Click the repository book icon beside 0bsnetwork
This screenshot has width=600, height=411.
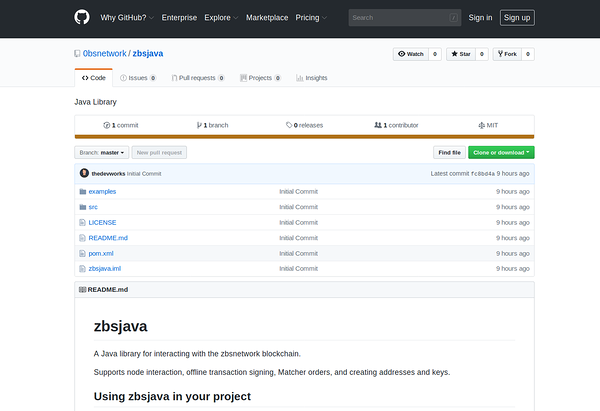[x=77, y=54]
